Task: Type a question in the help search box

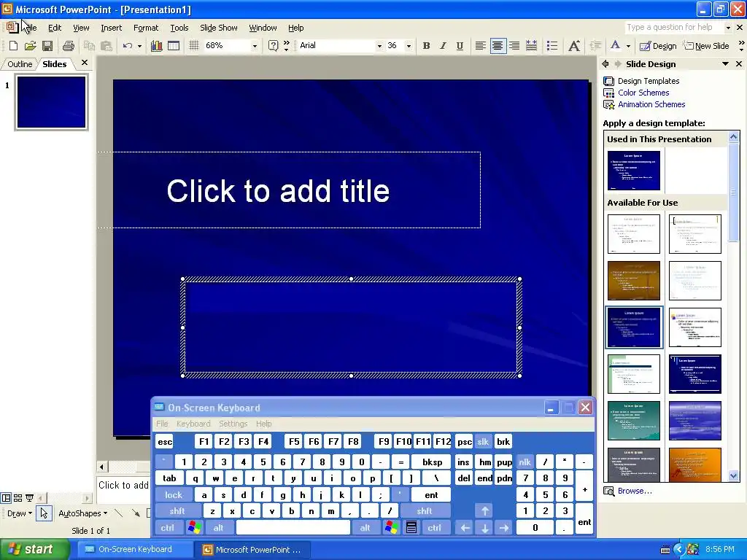Action: [673, 28]
